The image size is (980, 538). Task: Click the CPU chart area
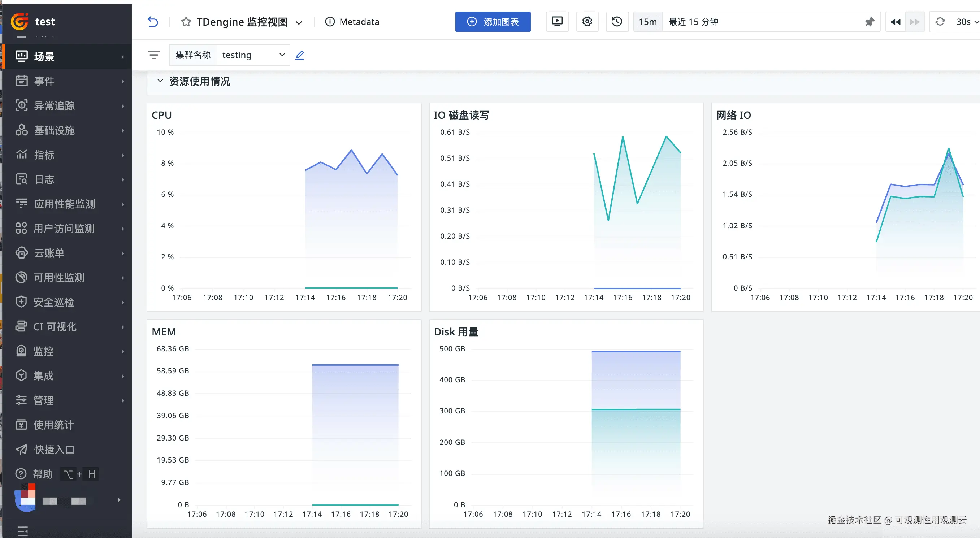click(295, 211)
